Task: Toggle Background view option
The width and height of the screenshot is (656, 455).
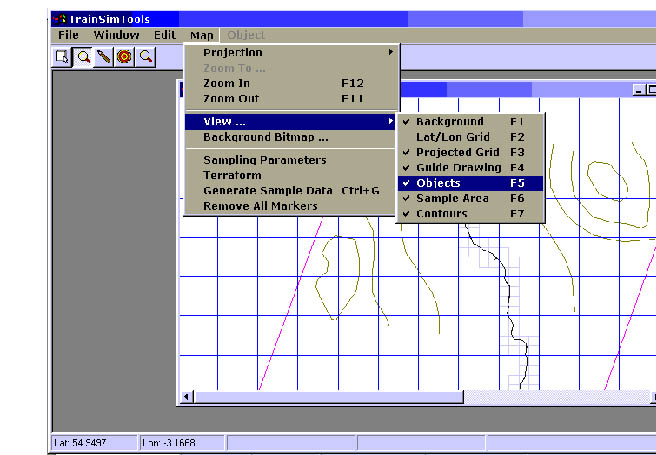Action: [x=471, y=122]
